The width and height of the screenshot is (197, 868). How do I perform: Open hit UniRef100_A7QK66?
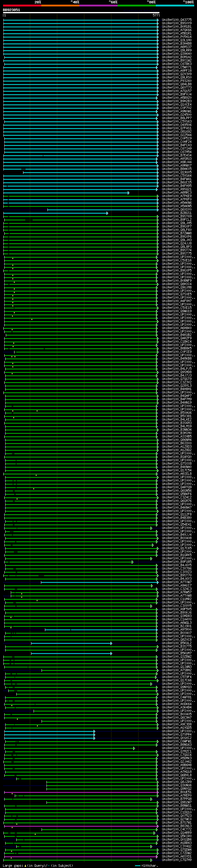176,30
